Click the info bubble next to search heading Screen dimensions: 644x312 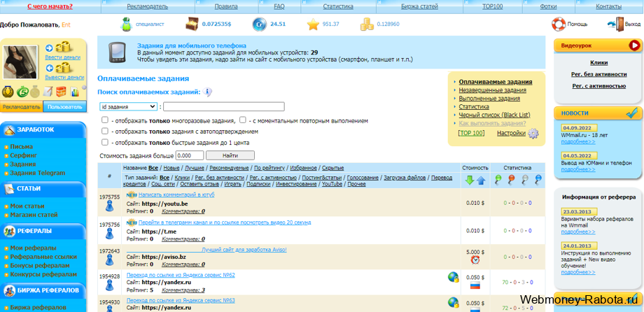coord(208,92)
